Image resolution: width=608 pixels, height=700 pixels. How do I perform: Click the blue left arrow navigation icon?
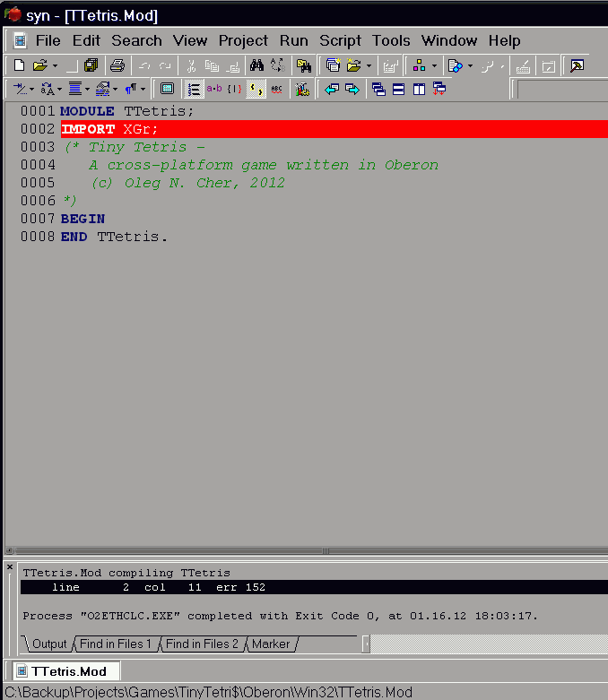click(332, 89)
